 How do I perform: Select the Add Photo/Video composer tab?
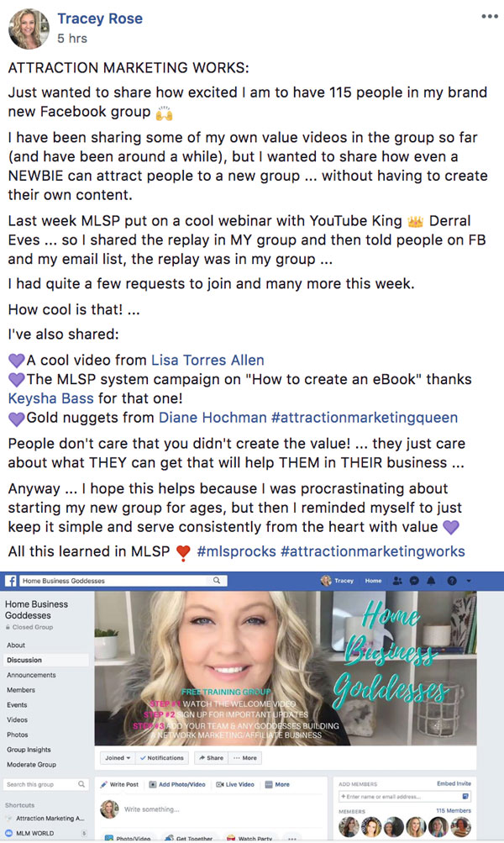177,784
